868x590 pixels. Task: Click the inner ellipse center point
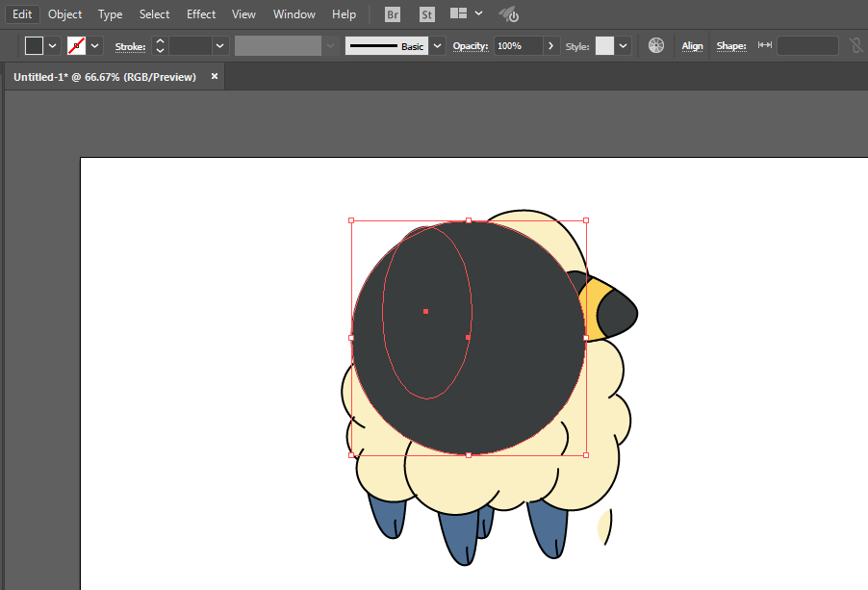pos(425,312)
